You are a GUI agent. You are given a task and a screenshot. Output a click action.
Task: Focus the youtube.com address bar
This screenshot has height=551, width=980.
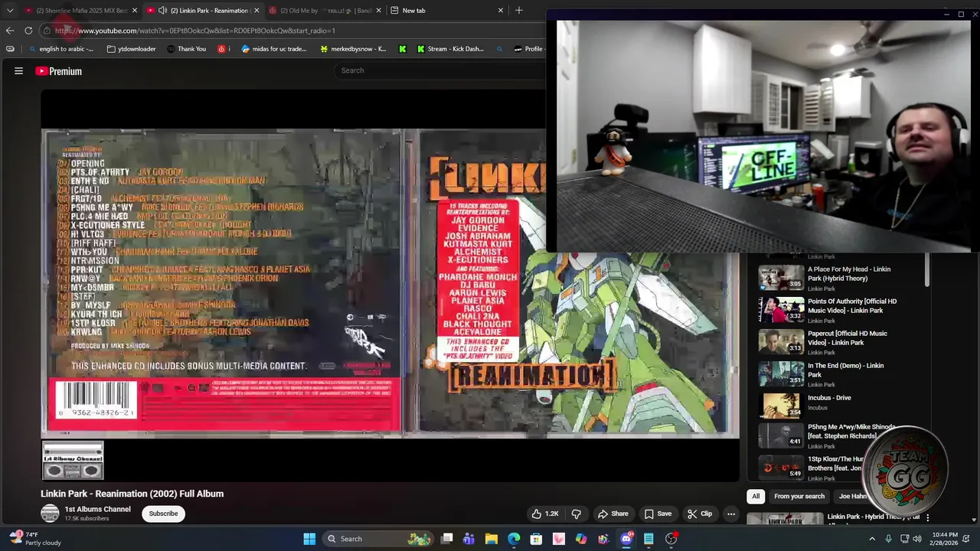[x=291, y=31]
